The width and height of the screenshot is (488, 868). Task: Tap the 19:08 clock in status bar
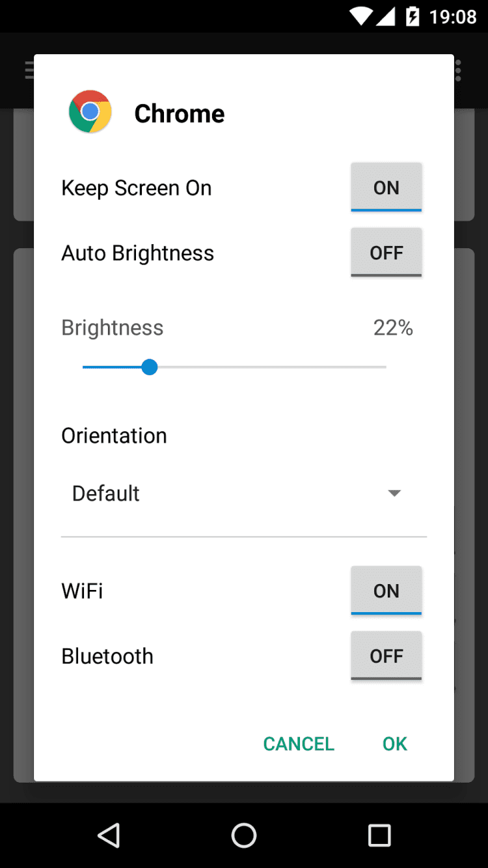point(453,16)
